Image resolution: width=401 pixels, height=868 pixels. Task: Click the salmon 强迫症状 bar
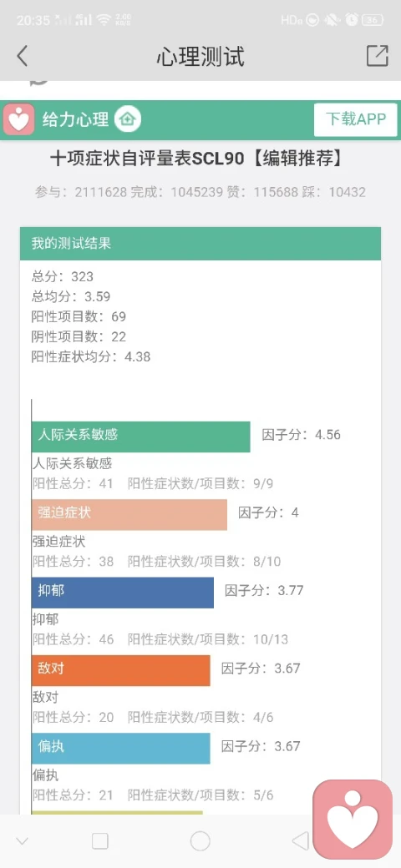pyautogui.click(x=129, y=515)
